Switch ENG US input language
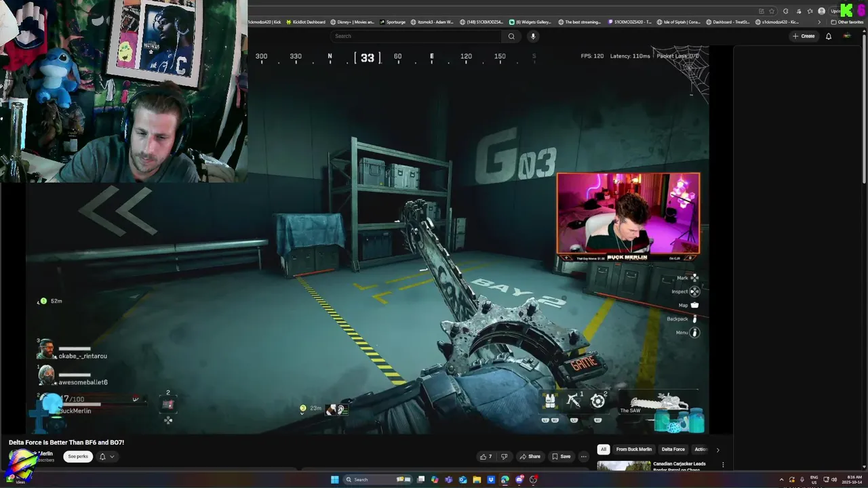 click(x=814, y=480)
